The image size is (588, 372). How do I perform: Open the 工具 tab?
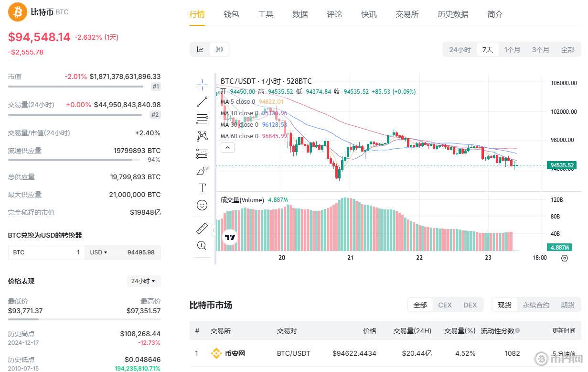(x=266, y=14)
